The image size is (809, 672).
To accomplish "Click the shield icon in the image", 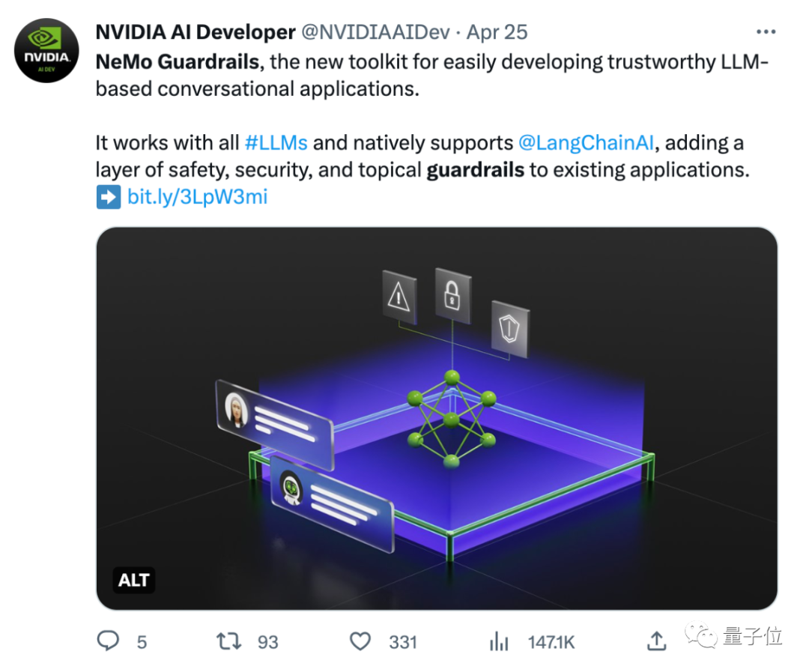I will [x=509, y=327].
